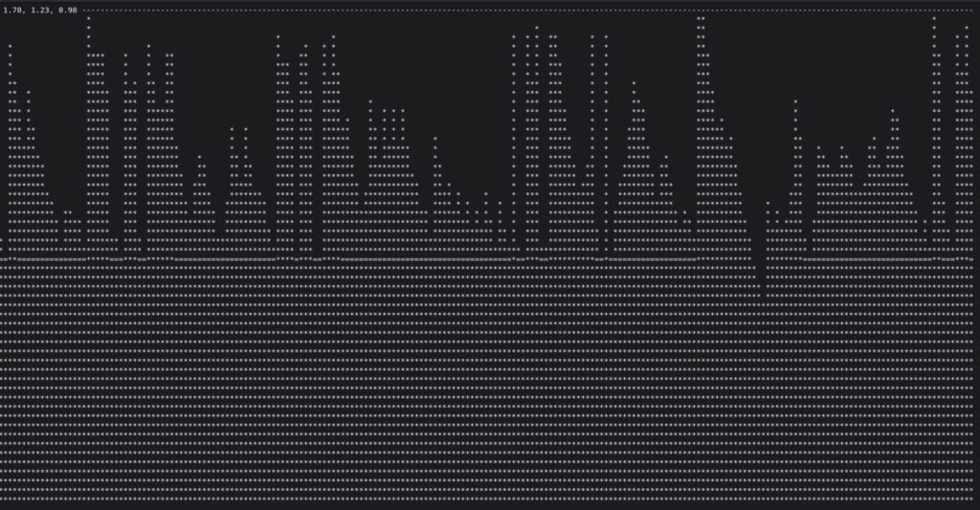Click the load average text "1.70, 1.23, 0.98"
The height and width of the screenshot is (510, 980).
coord(40,10)
